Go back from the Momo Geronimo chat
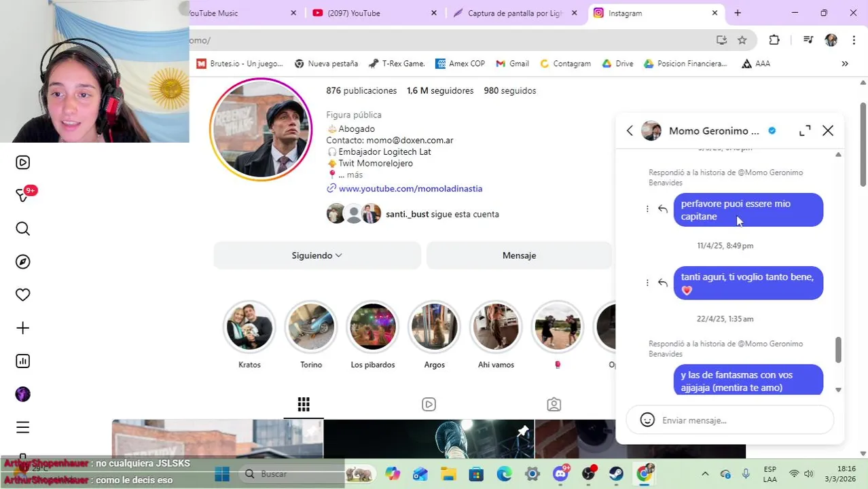Image resolution: width=868 pixels, height=489 pixels. tap(630, 130)
